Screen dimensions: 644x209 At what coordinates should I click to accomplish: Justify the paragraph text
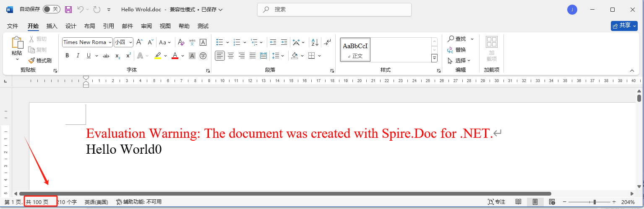(x=253, y=56)
